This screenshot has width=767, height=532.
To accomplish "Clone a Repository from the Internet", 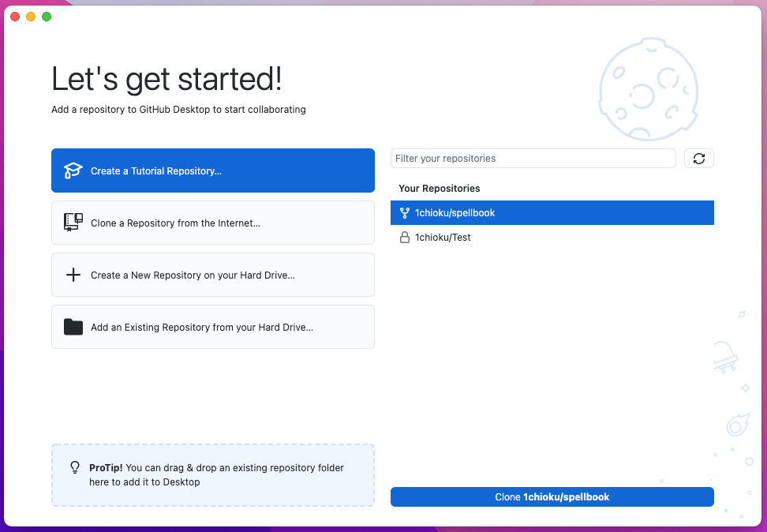I will [213, 223].
